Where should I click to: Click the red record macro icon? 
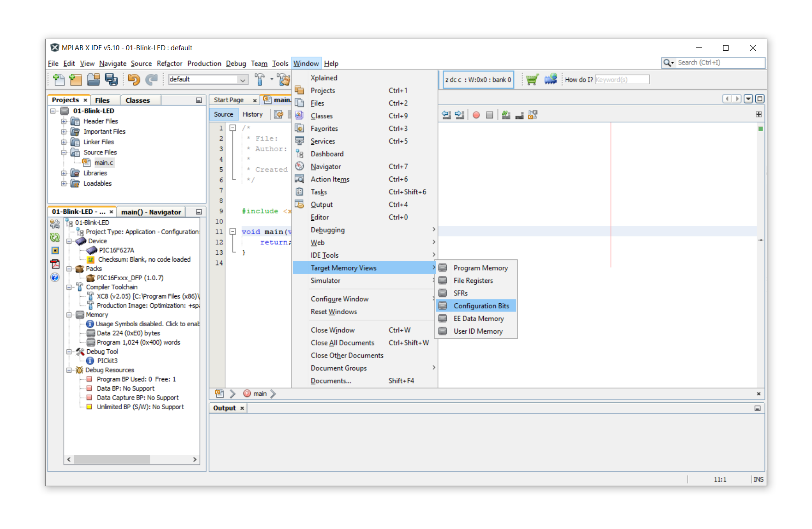(x=476, y=115)
